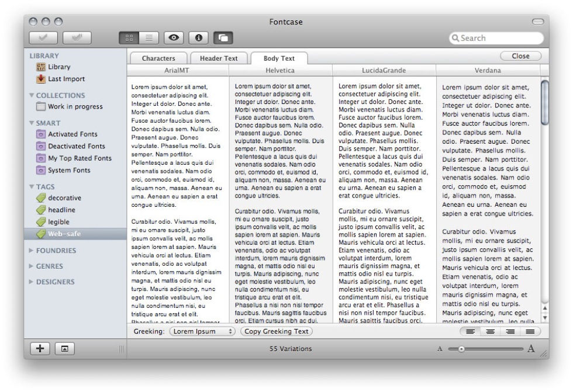Click the compare windows toolbar icon
Viewport: 573px width, 392px height.
click(224, 39)
